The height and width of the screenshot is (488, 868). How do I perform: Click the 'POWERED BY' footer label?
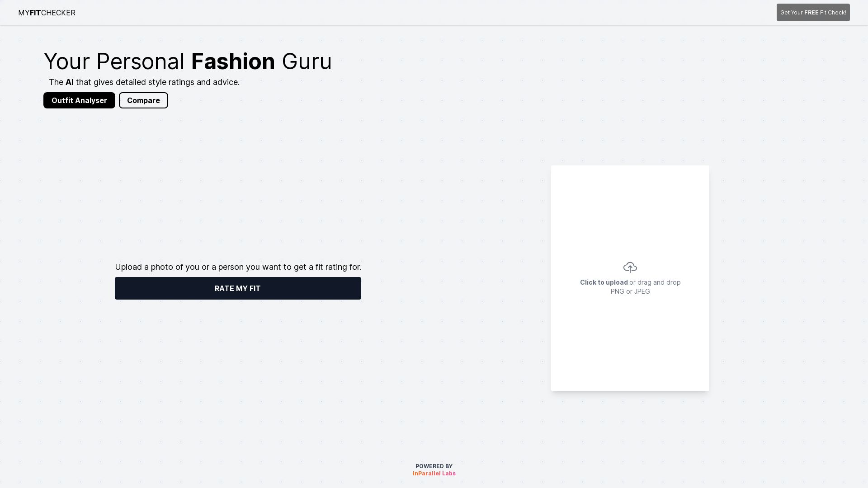(x=434, y=466)
